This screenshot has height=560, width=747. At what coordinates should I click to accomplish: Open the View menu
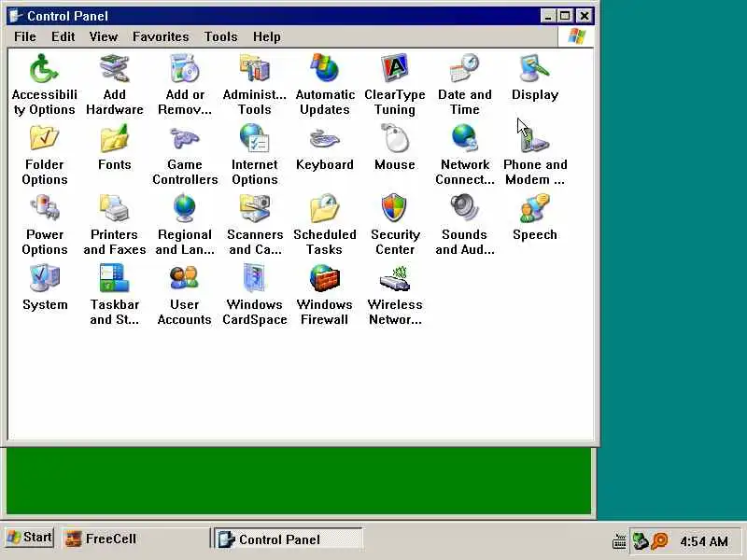tap(104, 36)
